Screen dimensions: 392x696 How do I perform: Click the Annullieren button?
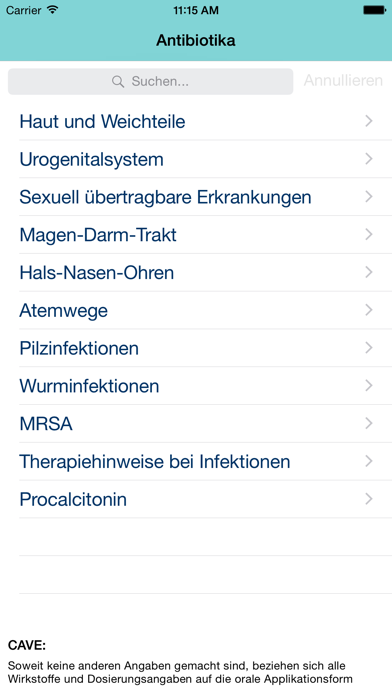[343, 81]
